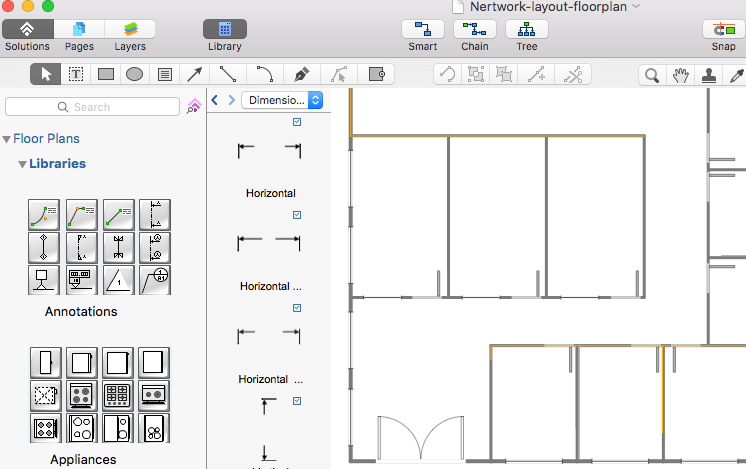
Task: Click the group objects icon
Action: coord(476,75)
